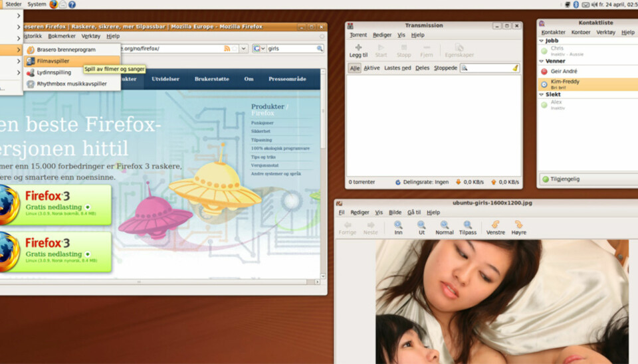This screenshot has width=638, height=364.
Task: Launch Firefox from the top panel icon
Action: click(x=53, y=5)
